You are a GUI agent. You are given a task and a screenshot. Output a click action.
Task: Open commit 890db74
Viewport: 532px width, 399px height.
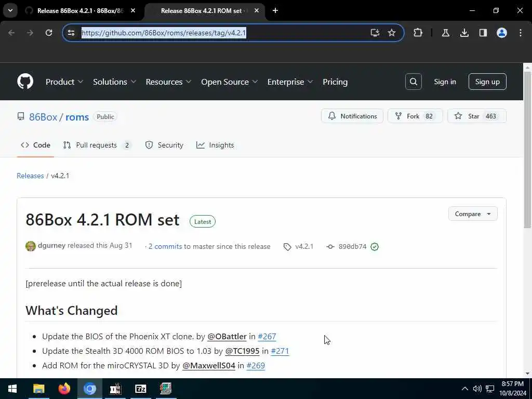coord(352,247)
